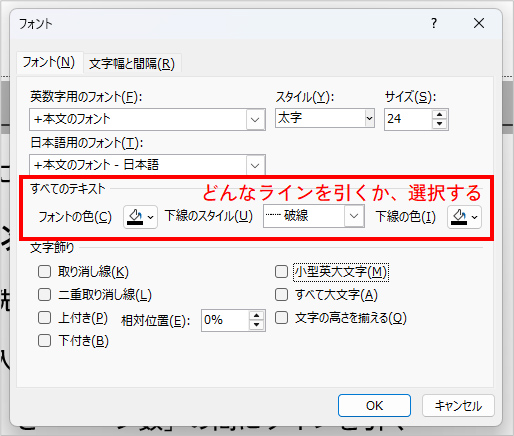This screenshot has height=436, width=514.
Task: Check the 二重取り消し線 option
Action: click(x=44, y=295)
